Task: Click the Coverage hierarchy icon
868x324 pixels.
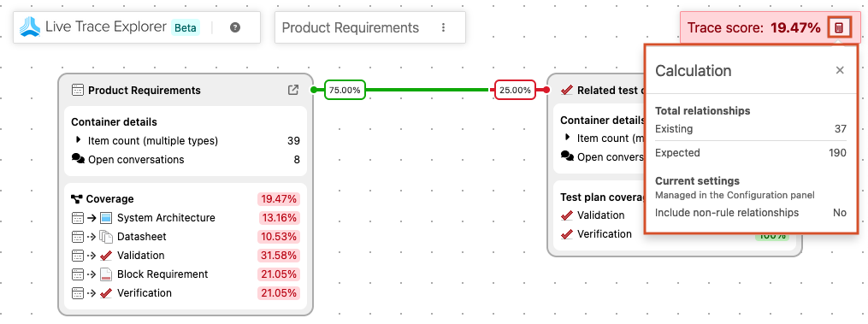Action: pos(77,199)
